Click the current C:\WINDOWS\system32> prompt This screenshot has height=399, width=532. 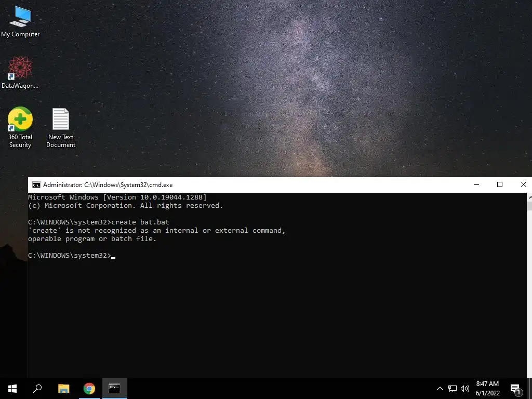tap(70, 256)
